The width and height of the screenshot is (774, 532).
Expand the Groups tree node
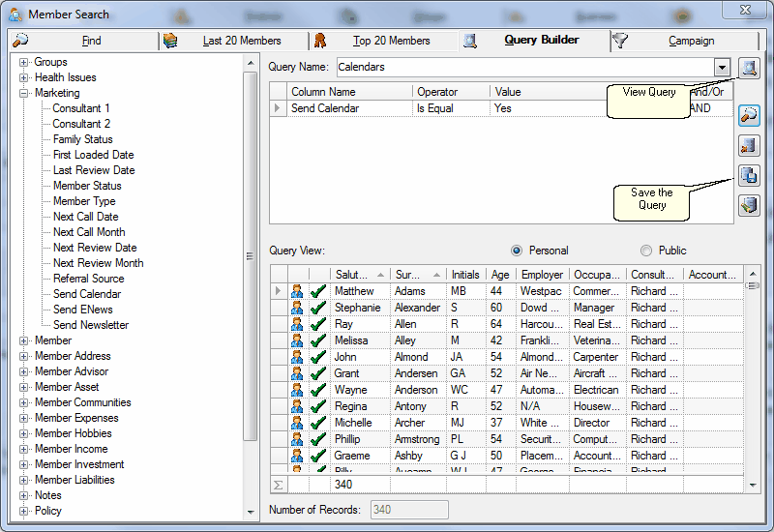point(23,62)
